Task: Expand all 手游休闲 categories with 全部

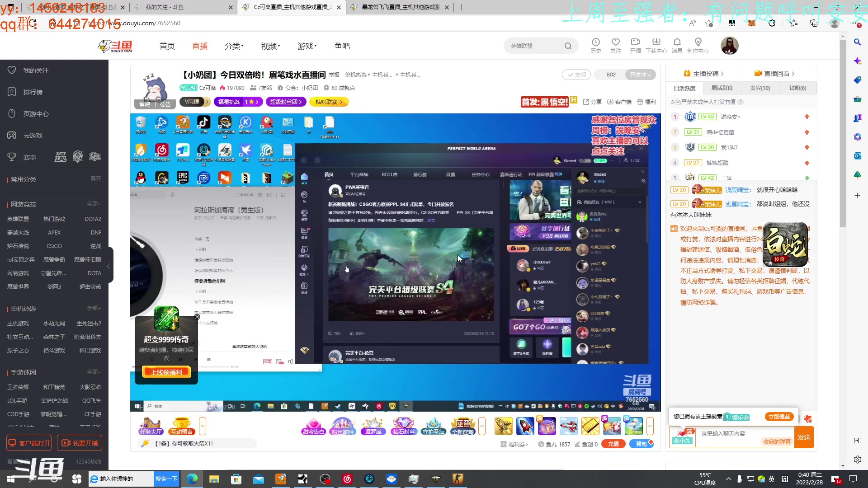Action: 94,372
